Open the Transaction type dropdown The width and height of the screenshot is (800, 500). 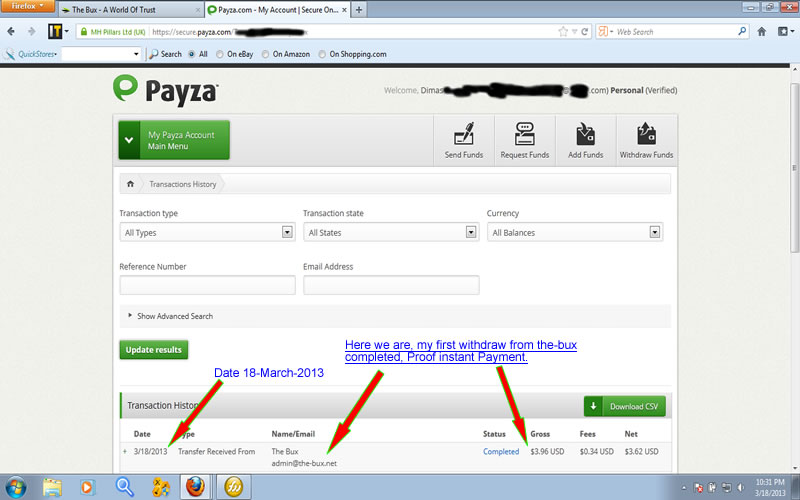[207, 232]
